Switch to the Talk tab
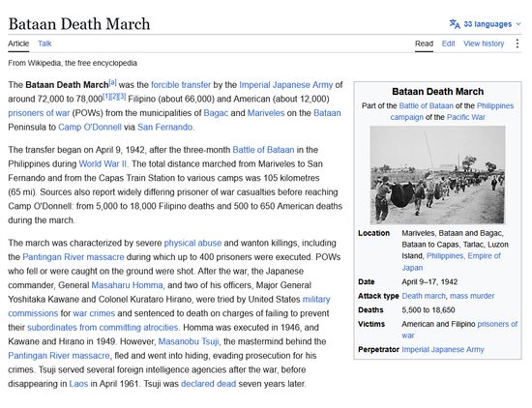Viewport: 532px width, 408px height. (44, 44)
